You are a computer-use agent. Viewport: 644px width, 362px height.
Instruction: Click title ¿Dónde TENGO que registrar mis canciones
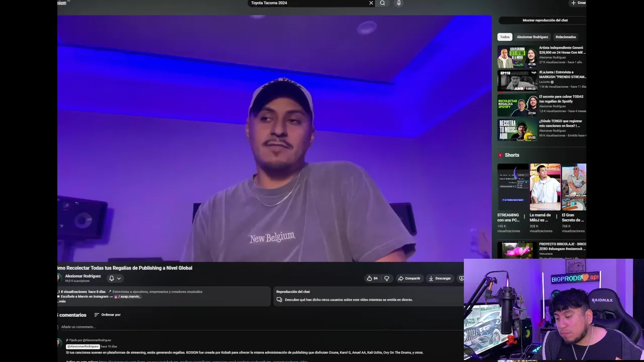click(x=560, y=123)
